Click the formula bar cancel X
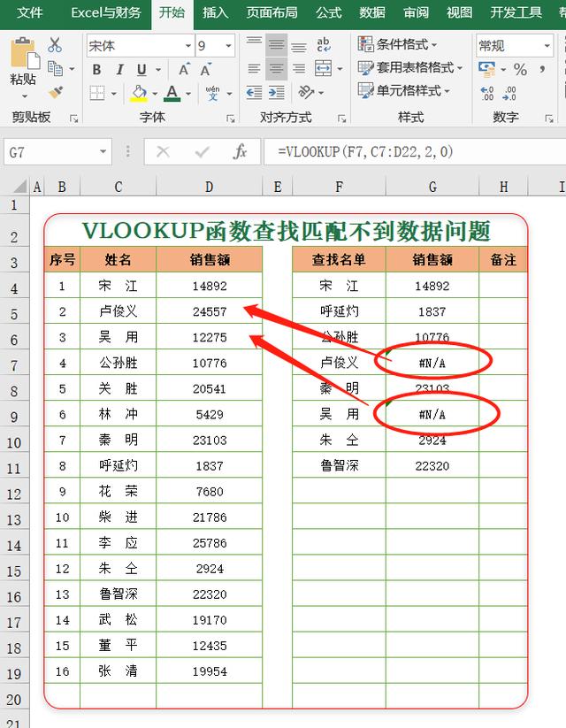This screenshot has height=728, width=566. pyautogui.click(x=163, y=152)
